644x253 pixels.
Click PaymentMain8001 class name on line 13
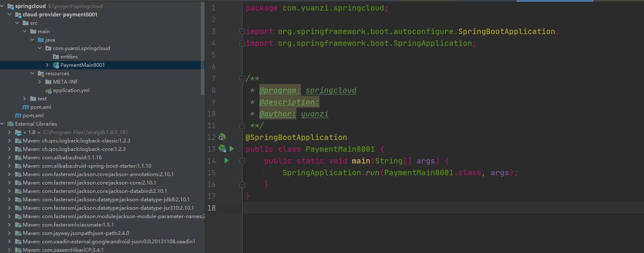tap(340, 149)
